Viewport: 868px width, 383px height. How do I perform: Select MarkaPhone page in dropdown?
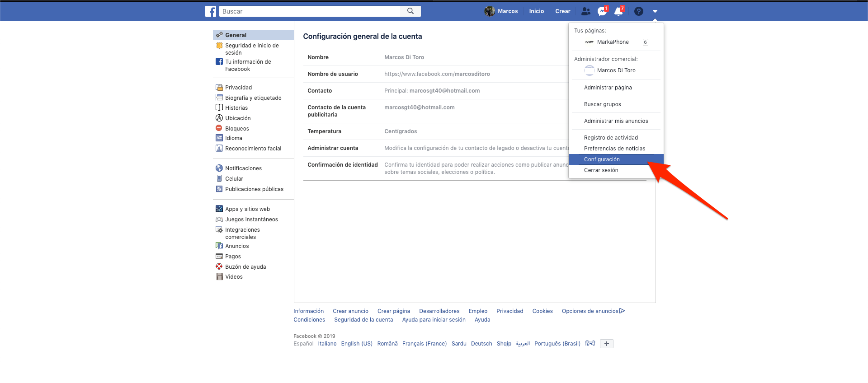(613, 42)
